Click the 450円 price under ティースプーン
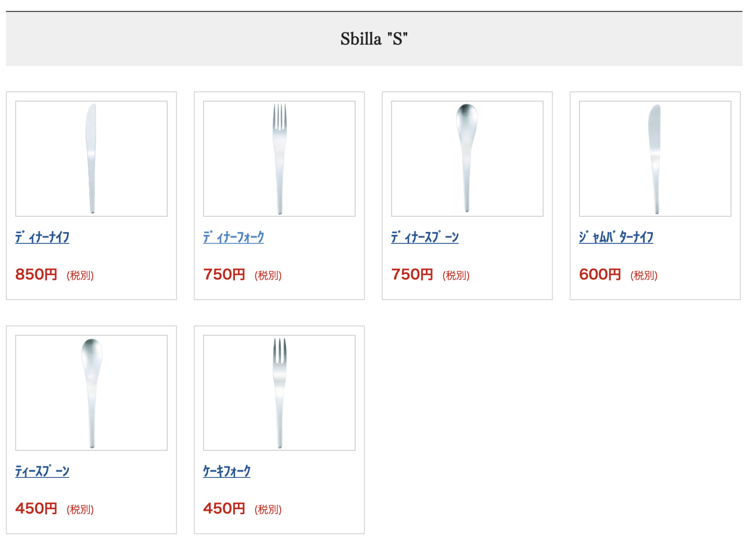 pyautogui.click(x=36, y=508)
